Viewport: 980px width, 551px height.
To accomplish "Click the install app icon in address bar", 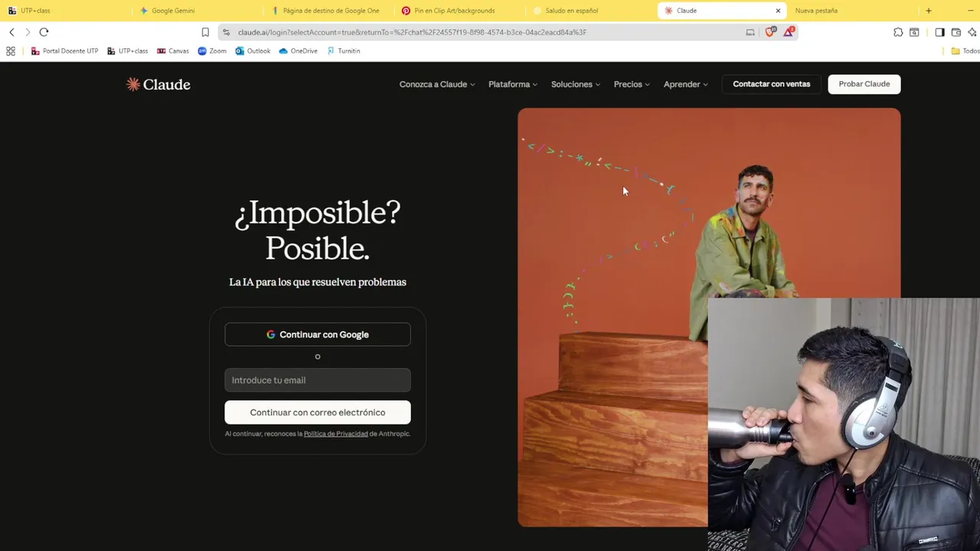I will tap(750, 32).
